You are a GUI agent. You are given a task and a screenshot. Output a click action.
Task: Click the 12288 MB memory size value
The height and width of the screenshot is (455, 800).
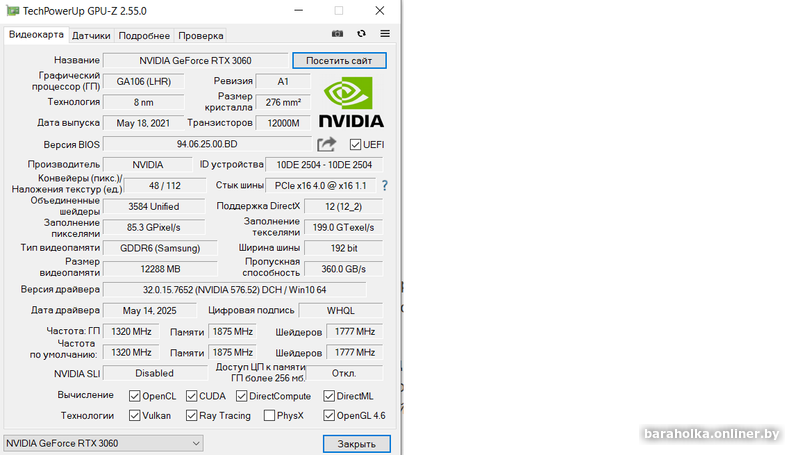(x=160, y=269)
